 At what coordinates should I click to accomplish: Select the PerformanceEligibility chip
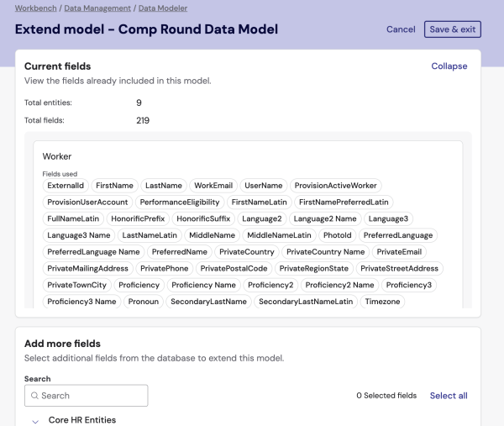[180, 202]
